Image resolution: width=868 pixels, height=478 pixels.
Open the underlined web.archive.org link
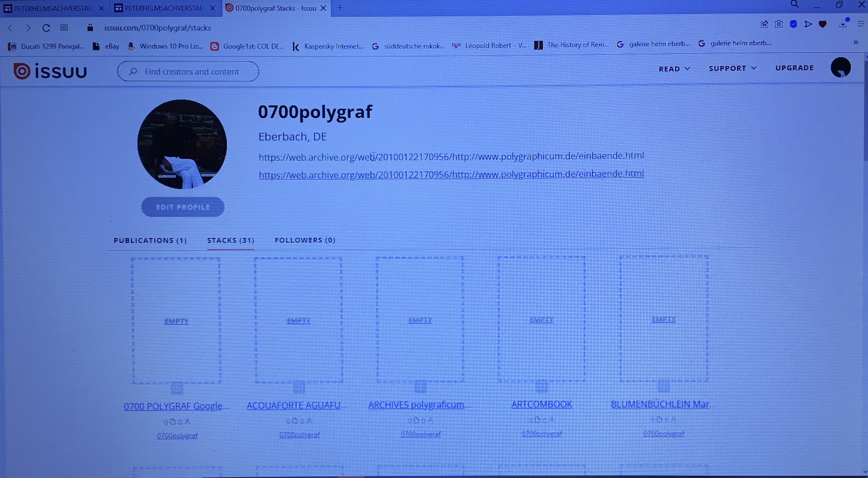451,174
